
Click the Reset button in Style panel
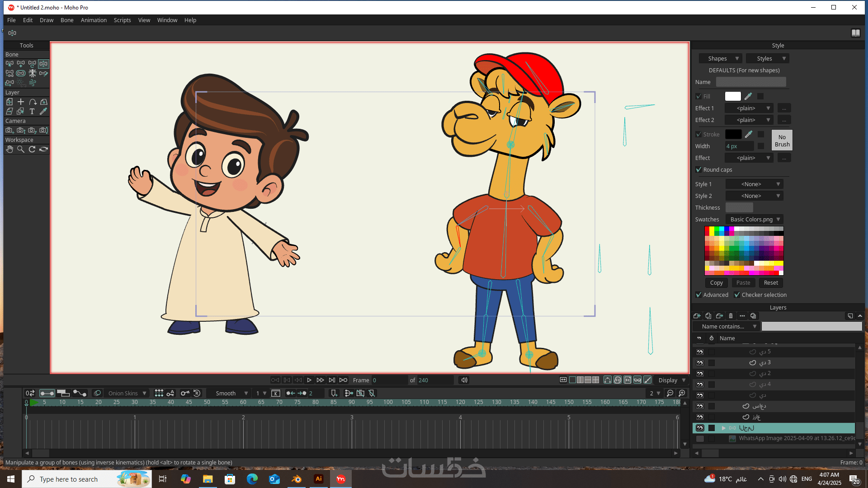coord(771,282)
